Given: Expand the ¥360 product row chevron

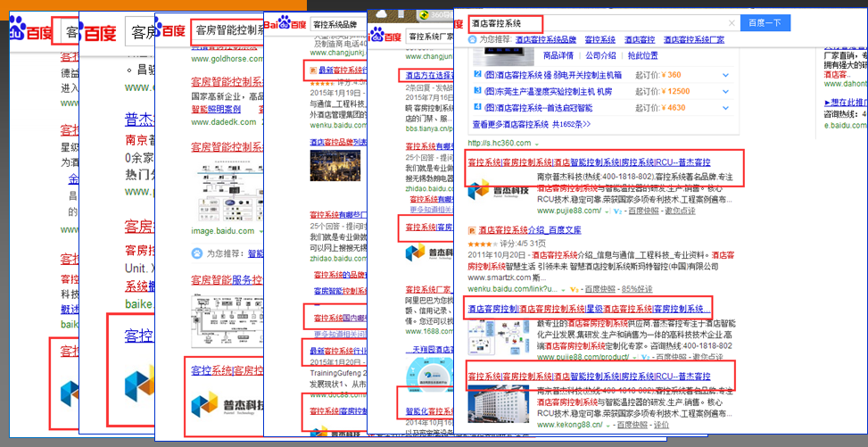Looking at the screenshot, I should (x=726, y=75).
